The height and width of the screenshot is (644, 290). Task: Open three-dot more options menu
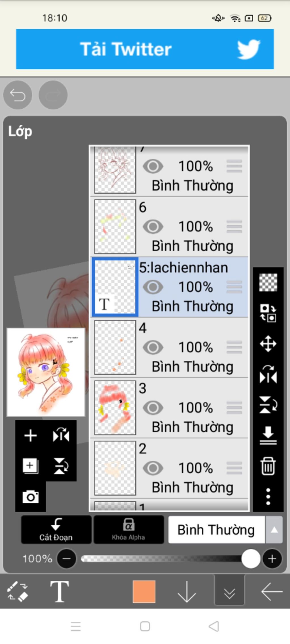point(268,496)
